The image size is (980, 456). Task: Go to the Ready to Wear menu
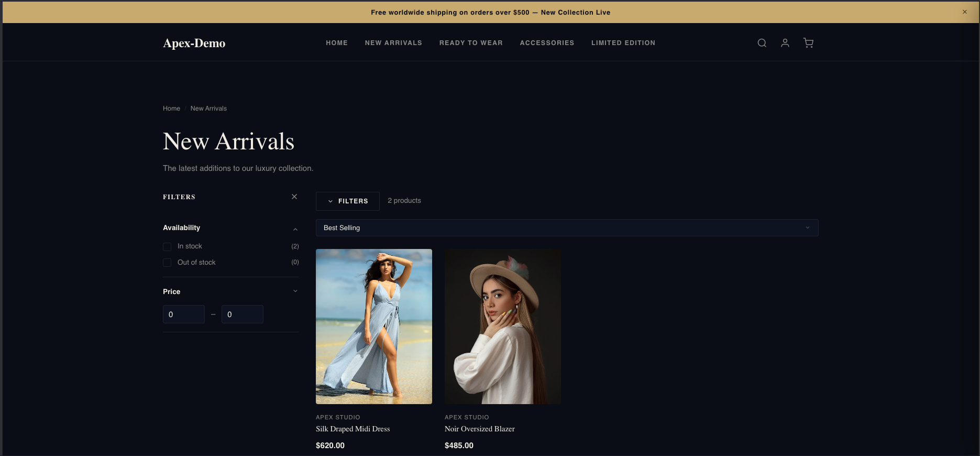[470, 43]
